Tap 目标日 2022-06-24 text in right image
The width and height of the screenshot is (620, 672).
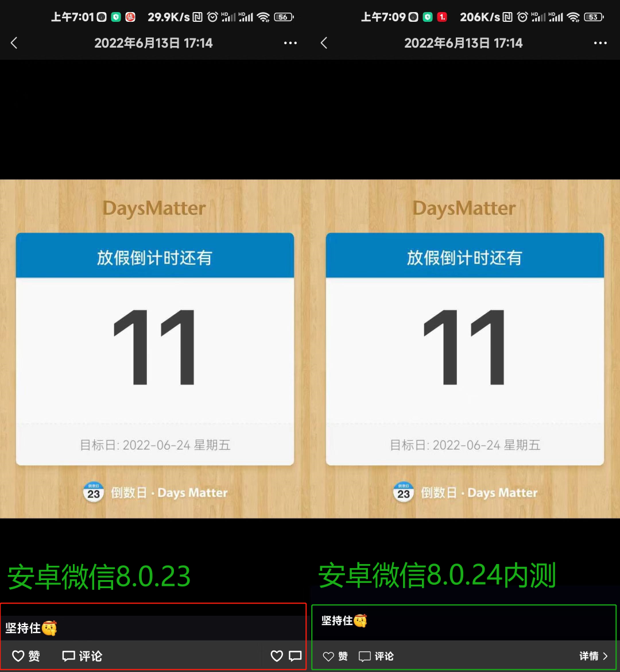(x=465, y=445)
